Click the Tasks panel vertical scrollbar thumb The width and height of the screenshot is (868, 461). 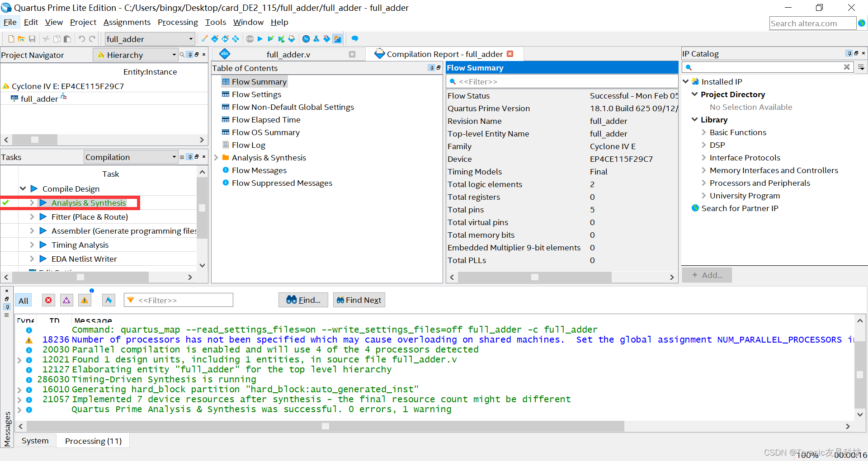click(202, 207)
